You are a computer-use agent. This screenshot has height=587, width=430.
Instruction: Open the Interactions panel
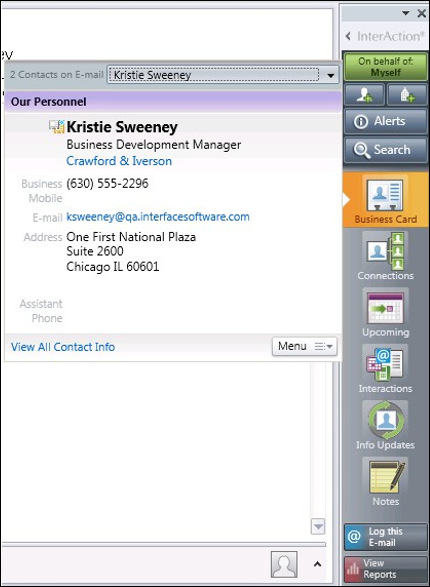(x=385, y=369)
